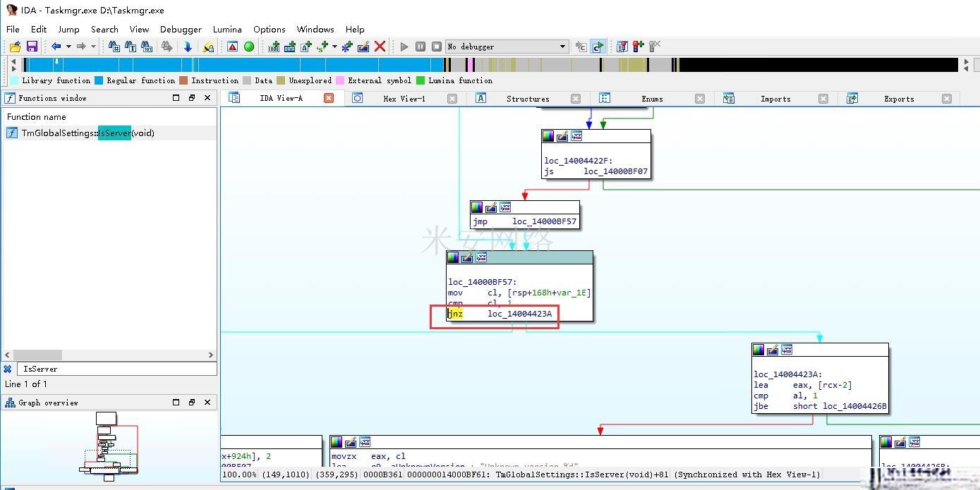980x490 pixels.
Task: Open the Jump menu
Action: (x=68, y=29)
